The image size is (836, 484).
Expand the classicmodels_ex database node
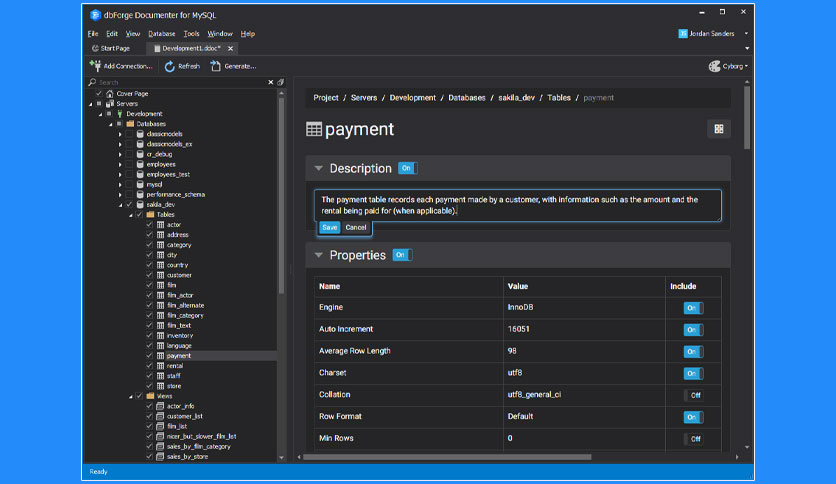(120, 144)
